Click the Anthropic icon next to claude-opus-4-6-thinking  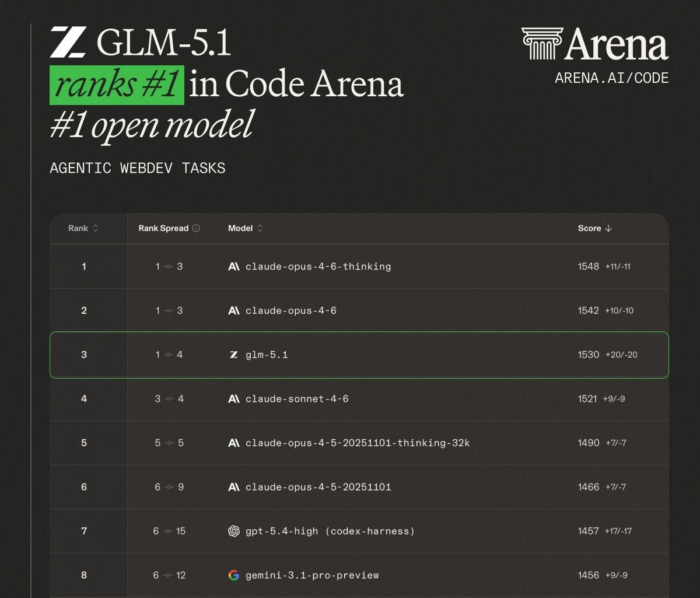[233, 267]
